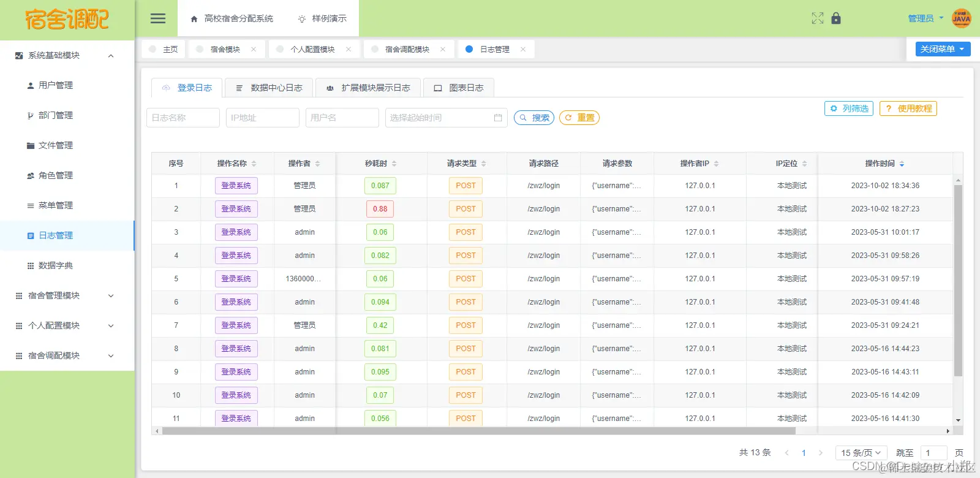
Task: Click the 0.88 time tag in row 2
Action: (380, 209)
